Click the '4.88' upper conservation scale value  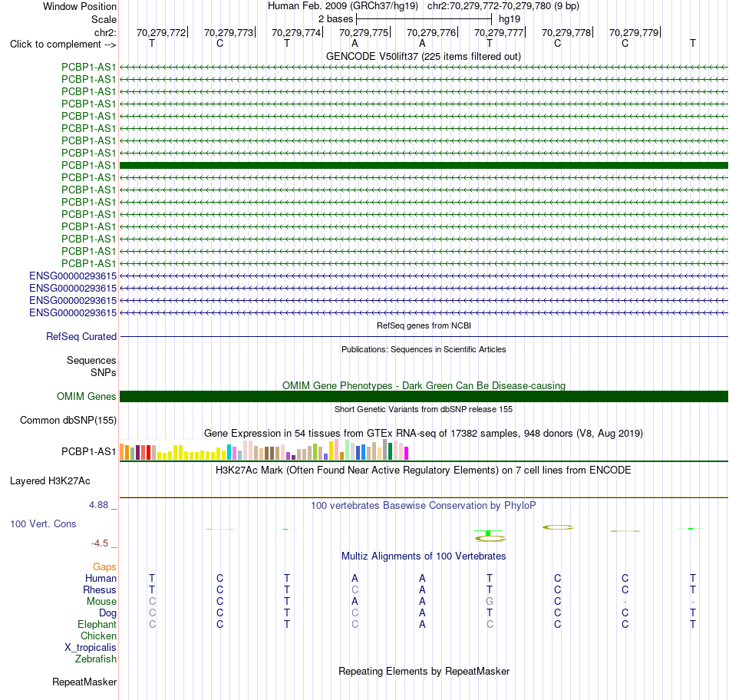98,504
